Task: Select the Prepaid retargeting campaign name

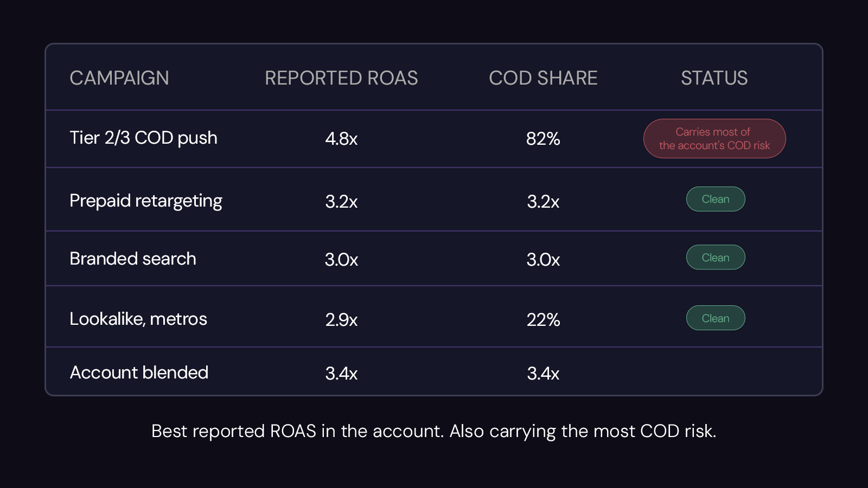Action: pos(146,201)
